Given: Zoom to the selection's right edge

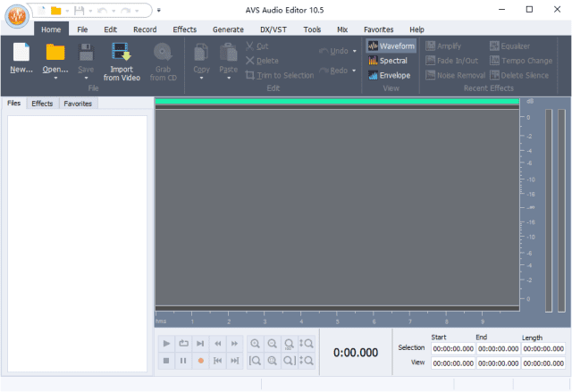Looking at the screenshot, I should (290, 361).
